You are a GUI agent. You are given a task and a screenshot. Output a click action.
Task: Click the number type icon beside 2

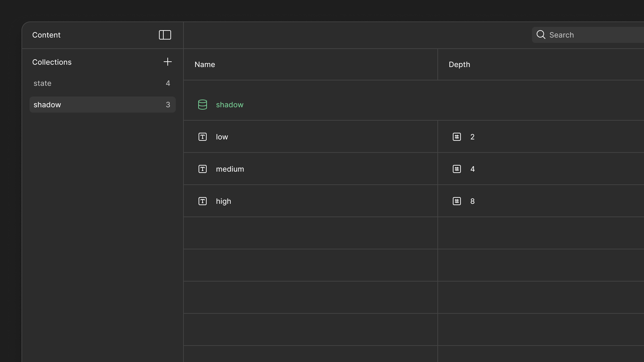(457, 137)
